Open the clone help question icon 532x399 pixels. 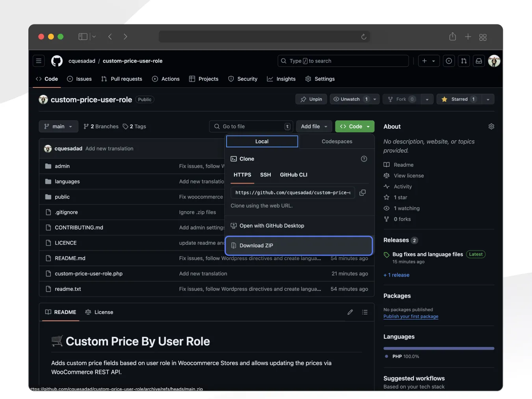tap(364, 159)
